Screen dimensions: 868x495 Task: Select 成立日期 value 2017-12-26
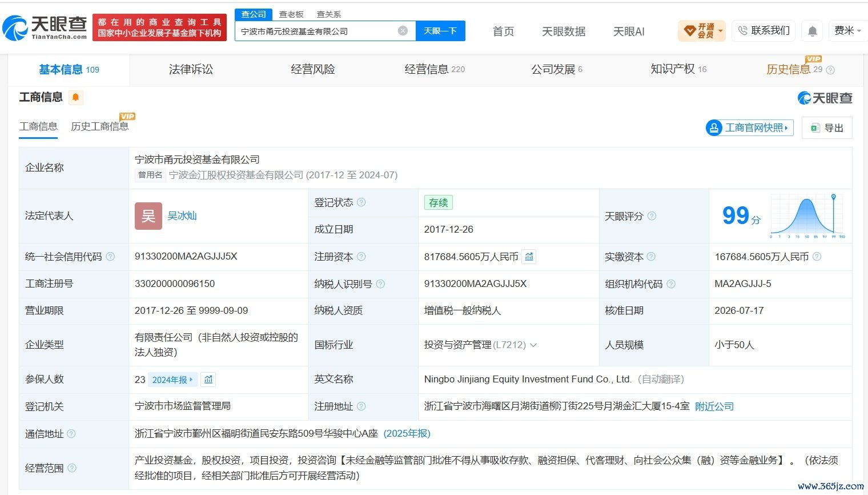pos(449,229)
